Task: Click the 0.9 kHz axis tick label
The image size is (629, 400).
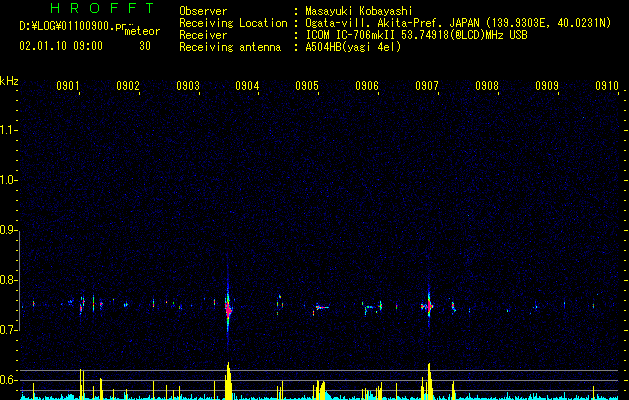Action: point(8,230)
